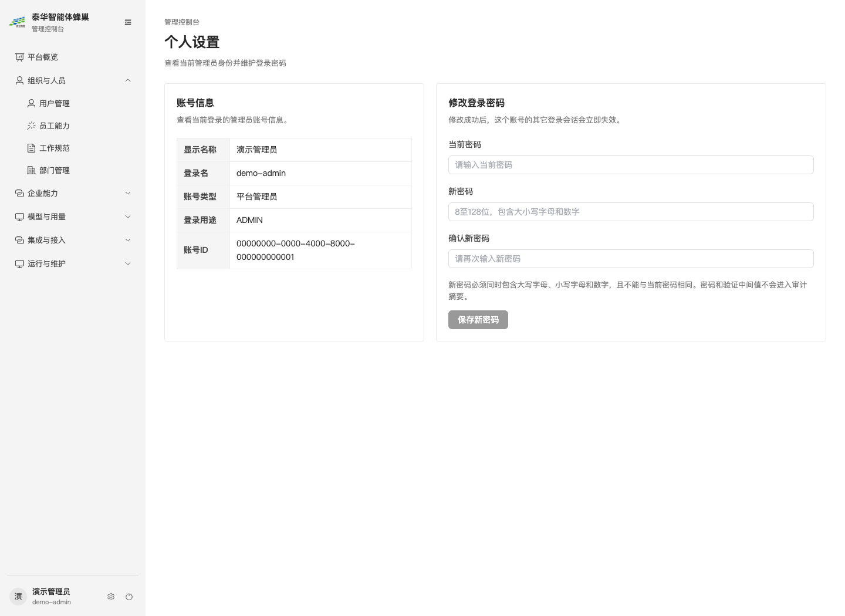Click the 修改登录密码 card heading
Viewport: 845px width, 616px height.
pyautogui.click(x=476, y=103)
